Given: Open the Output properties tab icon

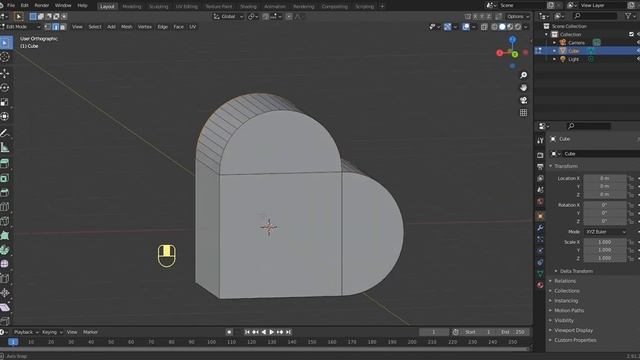Looking at the screenshot, I should coord(540,167).
